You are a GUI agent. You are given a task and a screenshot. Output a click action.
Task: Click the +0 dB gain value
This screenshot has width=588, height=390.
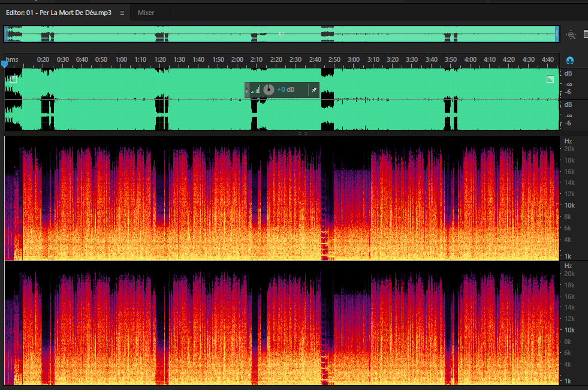[x=286, y=90]
